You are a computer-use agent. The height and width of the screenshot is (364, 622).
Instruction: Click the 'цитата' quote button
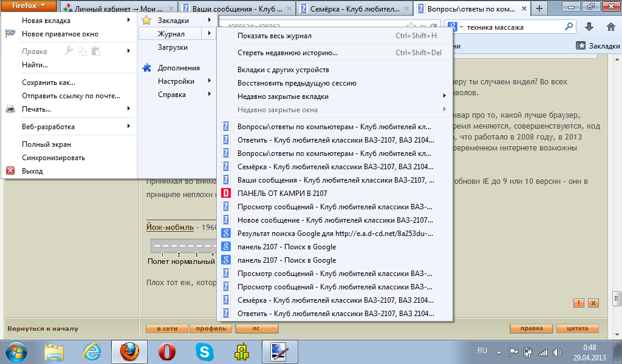coord(578,328)
